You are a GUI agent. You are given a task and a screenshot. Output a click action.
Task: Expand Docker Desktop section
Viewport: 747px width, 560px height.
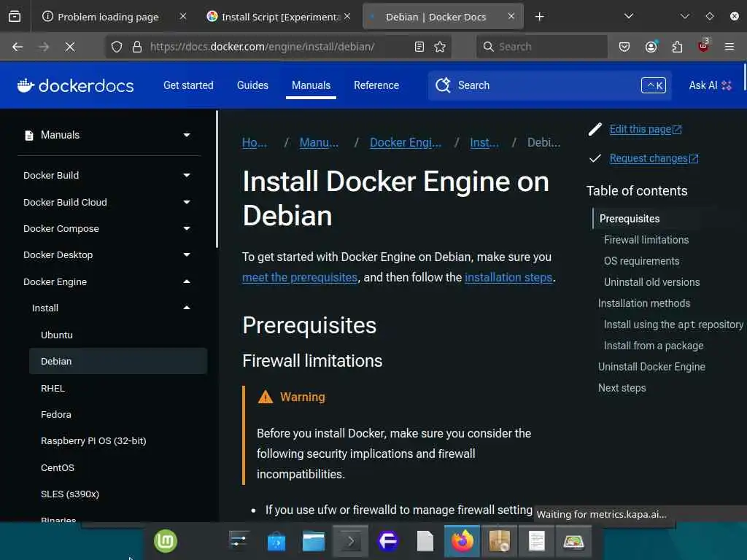coord(187,254)
